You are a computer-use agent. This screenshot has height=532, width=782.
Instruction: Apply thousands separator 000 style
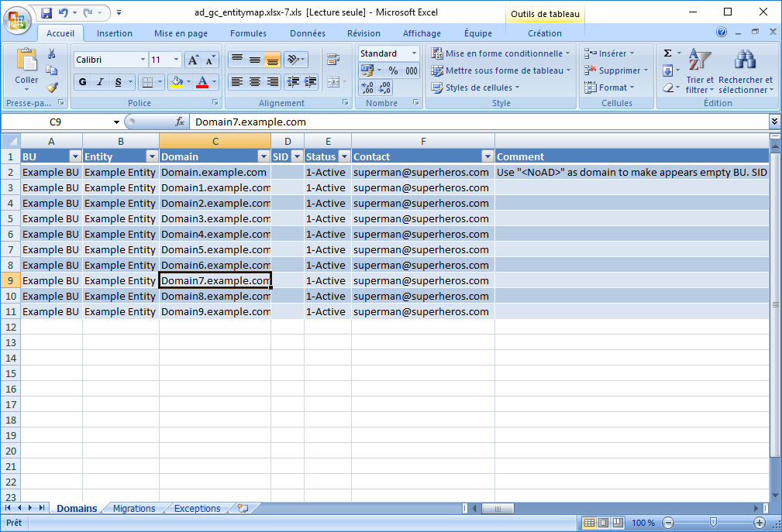click(x=412, y=70)
